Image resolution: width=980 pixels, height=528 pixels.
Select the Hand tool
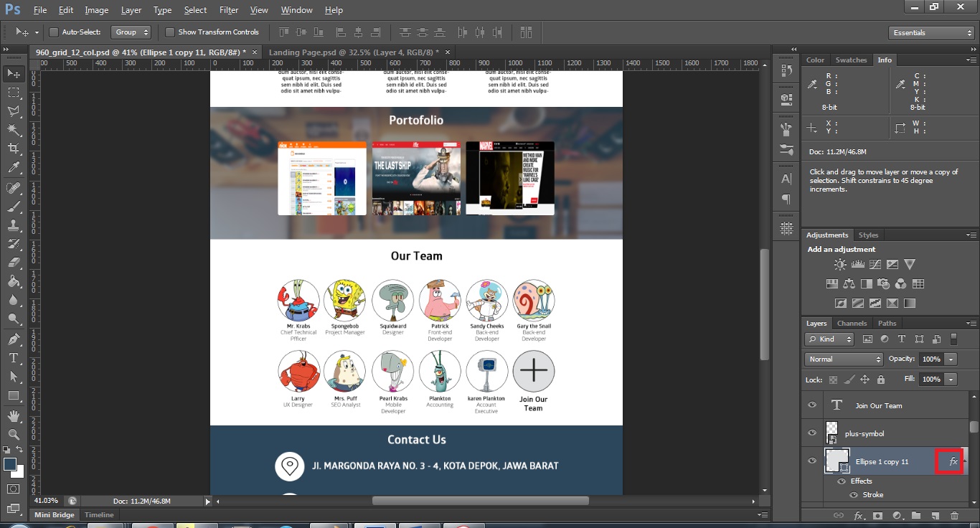coord(14,416)
